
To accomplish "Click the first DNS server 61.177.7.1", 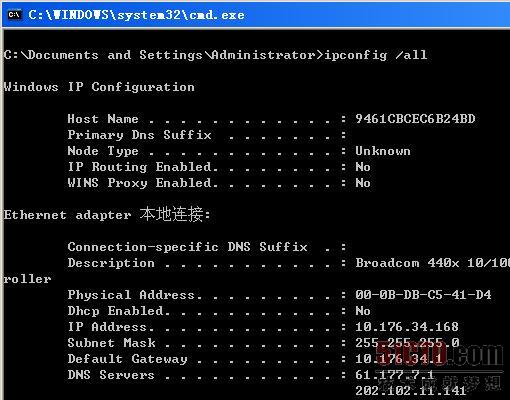I will (x=395, y=375).
